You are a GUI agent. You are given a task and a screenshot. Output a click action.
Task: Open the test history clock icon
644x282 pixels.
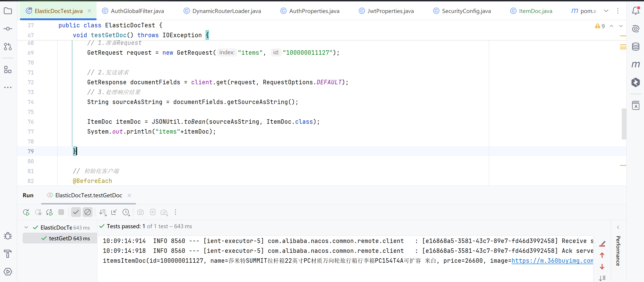point(126,212)
